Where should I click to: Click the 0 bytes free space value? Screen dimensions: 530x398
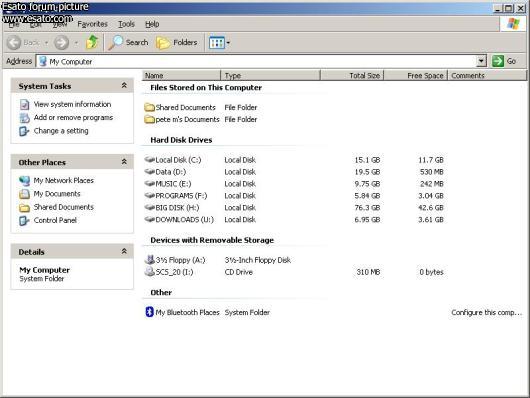point(431,272)
